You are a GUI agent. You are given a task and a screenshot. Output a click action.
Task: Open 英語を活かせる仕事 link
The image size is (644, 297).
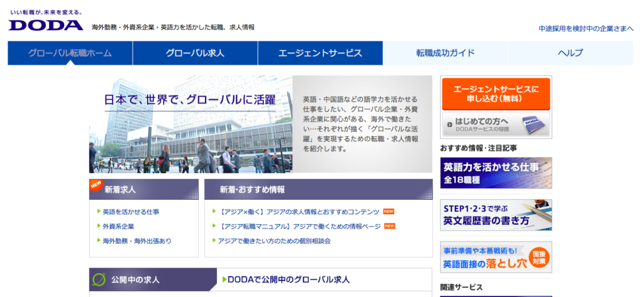[x=131, y=212]
